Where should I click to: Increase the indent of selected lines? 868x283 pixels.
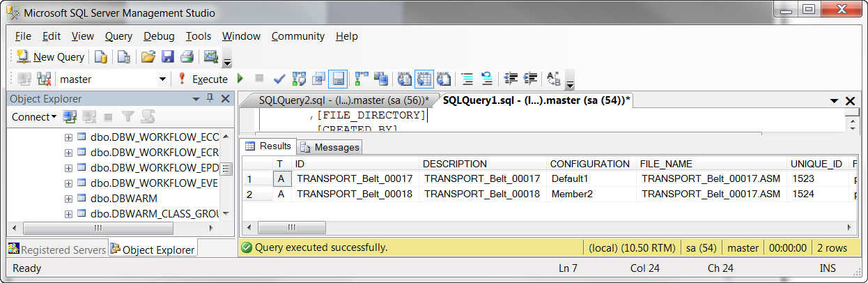click(x=531, y=79)
